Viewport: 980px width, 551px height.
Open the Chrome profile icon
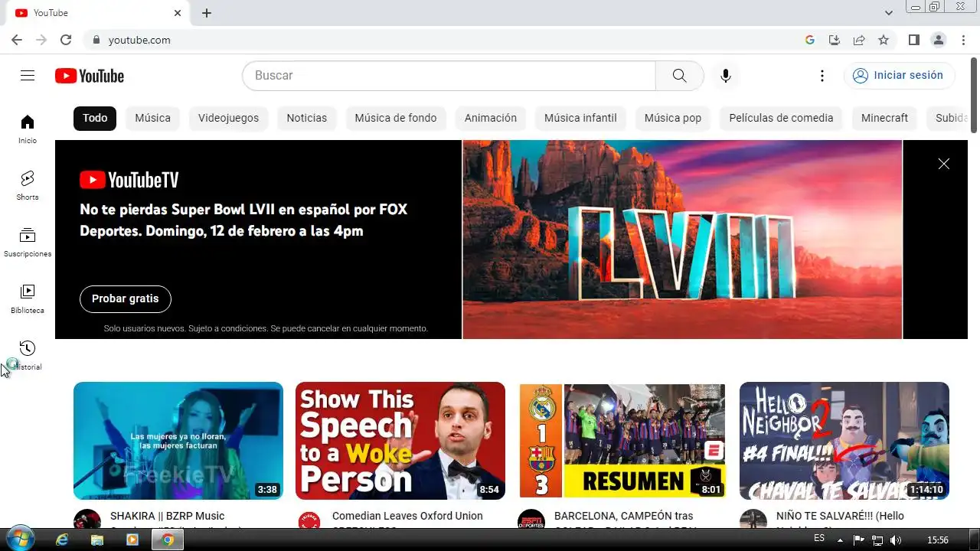coord(939,40)
